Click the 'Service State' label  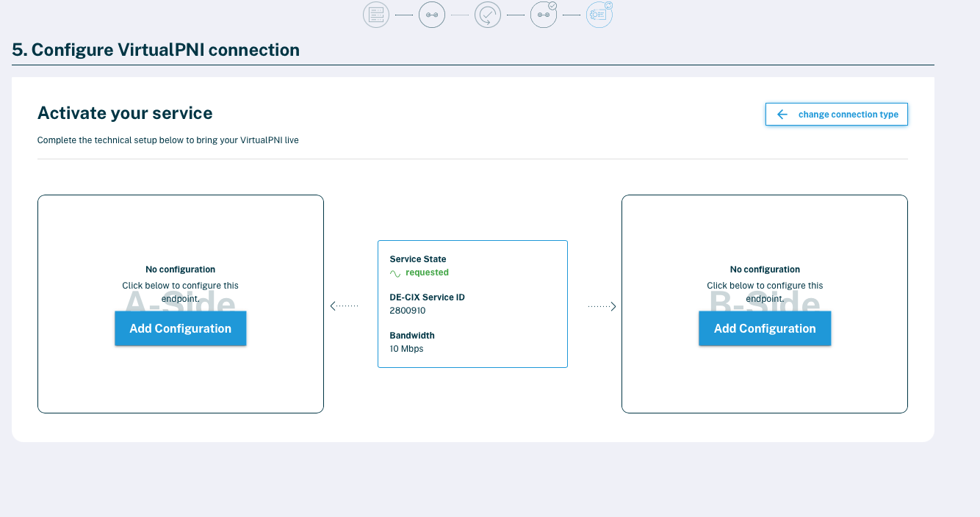pos(418,259)
